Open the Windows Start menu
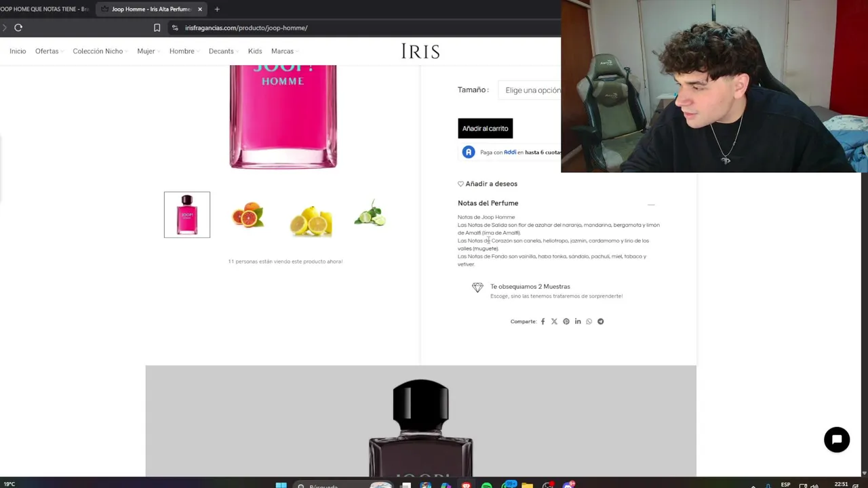868x488 pixels. 281,485
